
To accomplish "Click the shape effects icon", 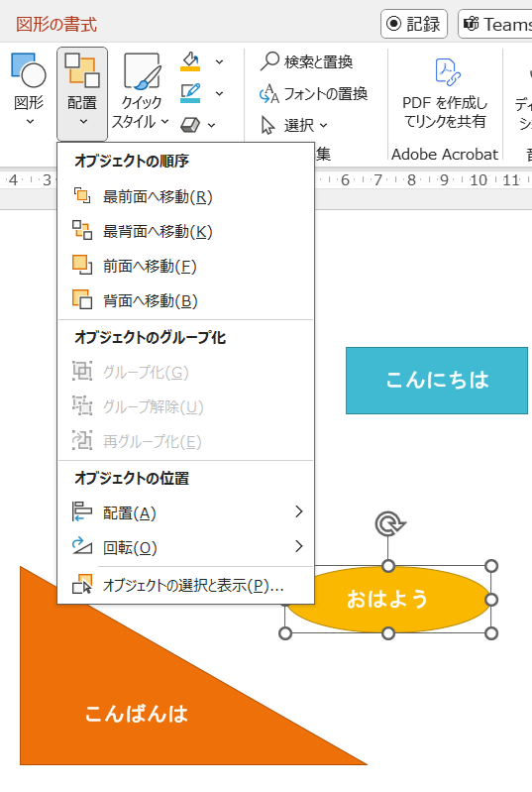I will pyautogui.click(x=190, y=124).
